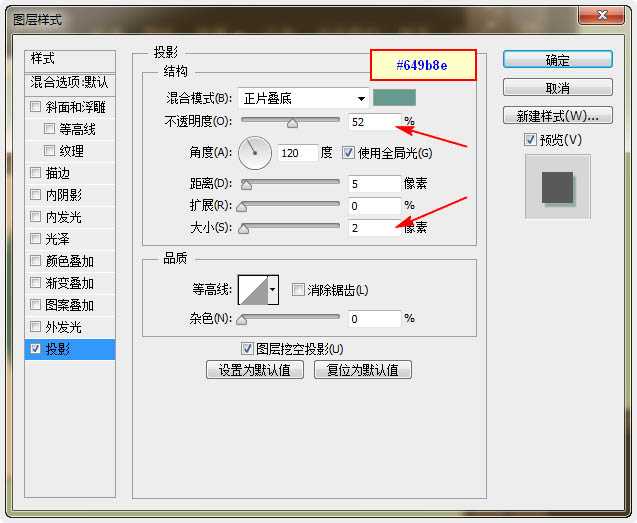Click the contour curve thumbnail
Screen dimensions: 637x523
pos(253,290)
